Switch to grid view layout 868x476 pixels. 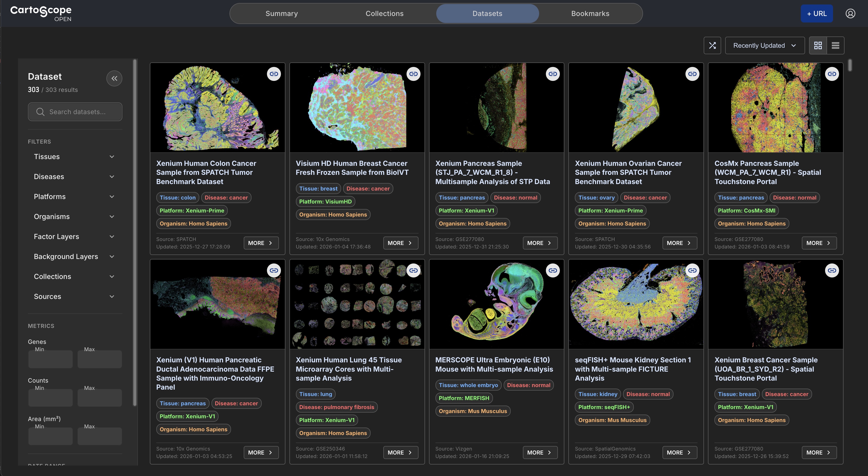coord(818,45)
